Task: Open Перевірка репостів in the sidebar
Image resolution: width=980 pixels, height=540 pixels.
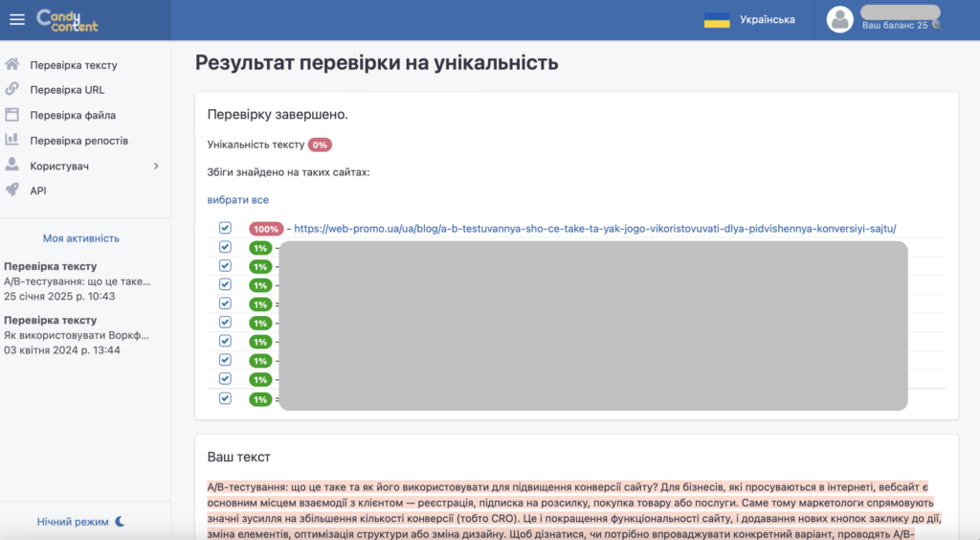Action: tap(78, 141)
